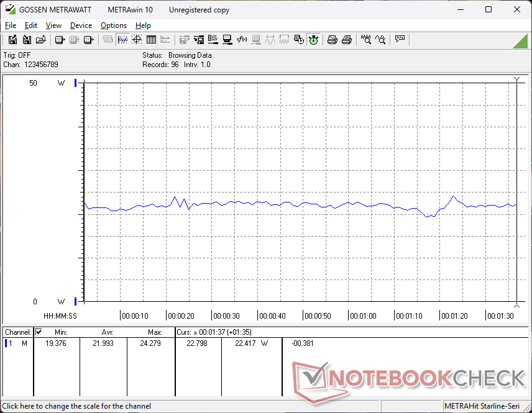Open the Options menu
This screenshot has height=413, width=532.
[x=114, y=25]
